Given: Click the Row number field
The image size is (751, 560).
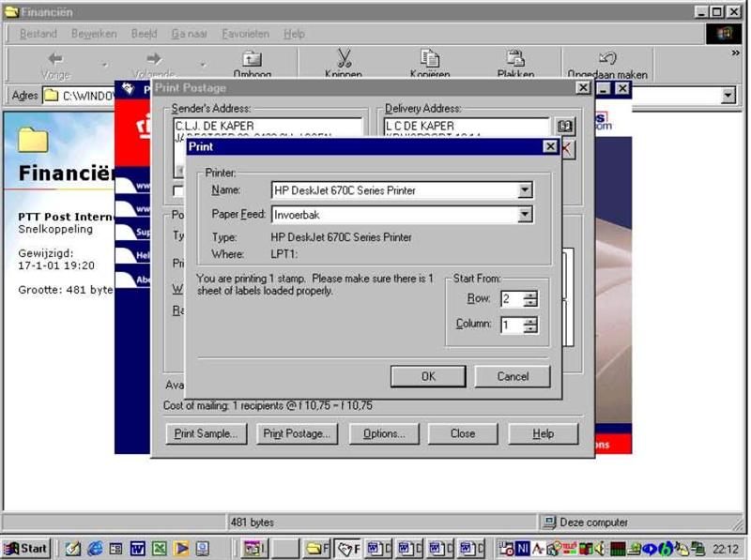Looking at the screenshot, I should point(511,298).
